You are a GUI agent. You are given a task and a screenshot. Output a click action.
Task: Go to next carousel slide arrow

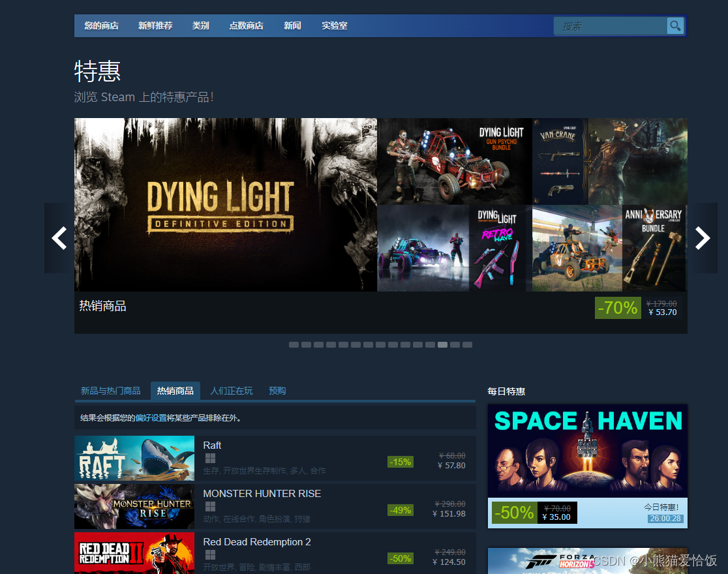[703, 238]
